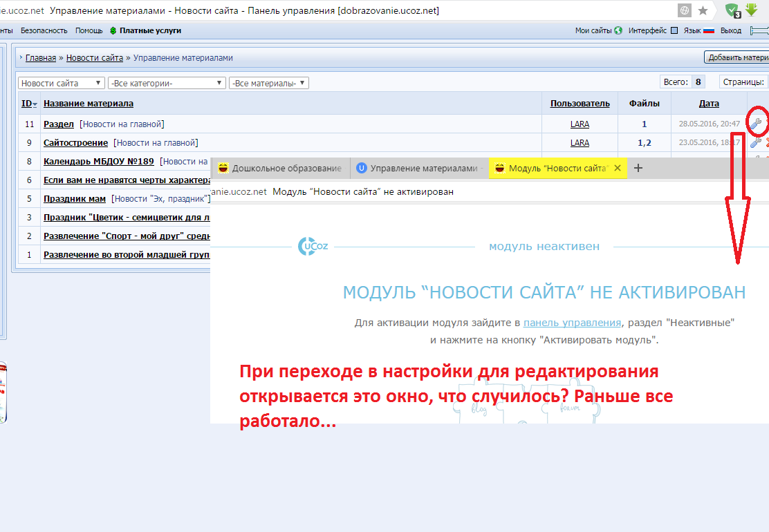Open the Если вам не нравятся черты material
The width and height of the screenshot is (769, 532).
point(127,180)
